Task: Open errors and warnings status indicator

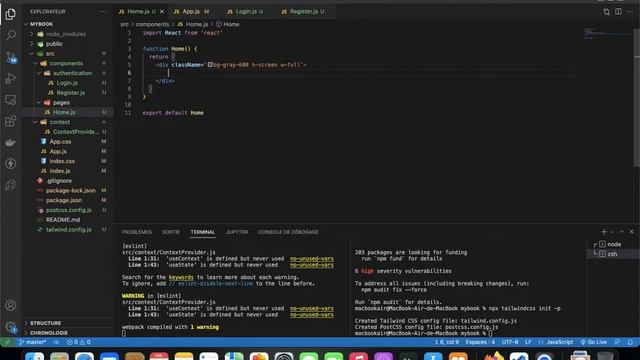Action: [79, 342]
